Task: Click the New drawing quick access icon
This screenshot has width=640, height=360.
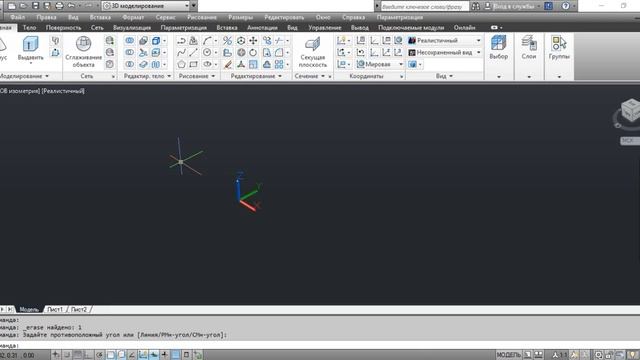Action: 11,6
